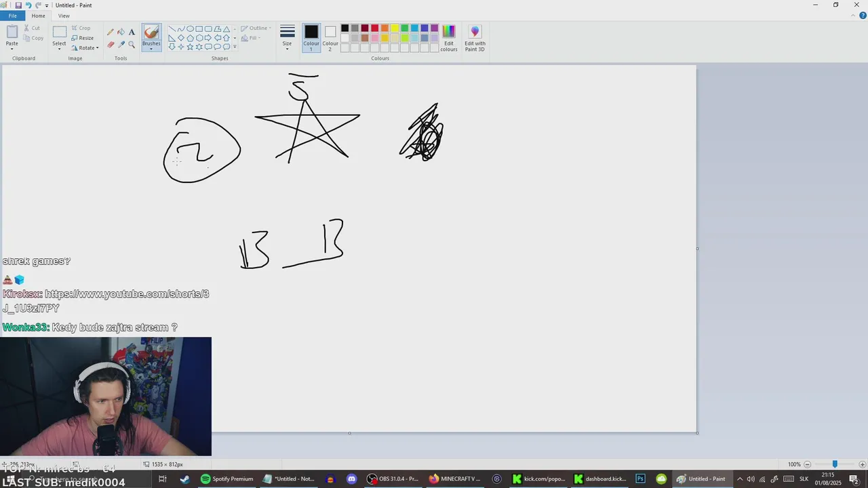Switch to Untitled Notepad window in taskbar
The image size is (868, 488).
tap(288, 479)
